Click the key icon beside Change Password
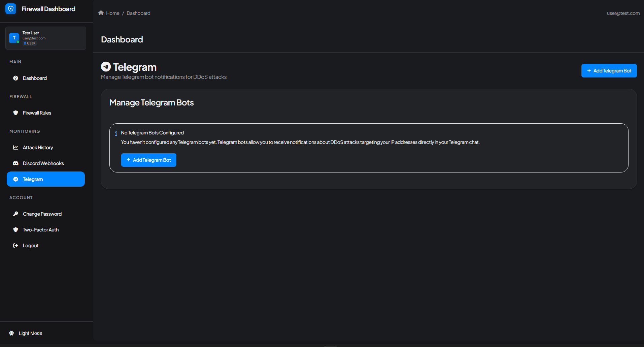Viewport: 644px width, 347px height. coord(15,214)
